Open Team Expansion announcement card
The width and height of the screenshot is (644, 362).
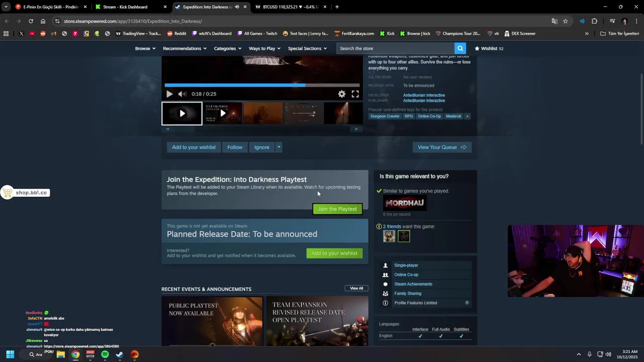click(317, 321)
